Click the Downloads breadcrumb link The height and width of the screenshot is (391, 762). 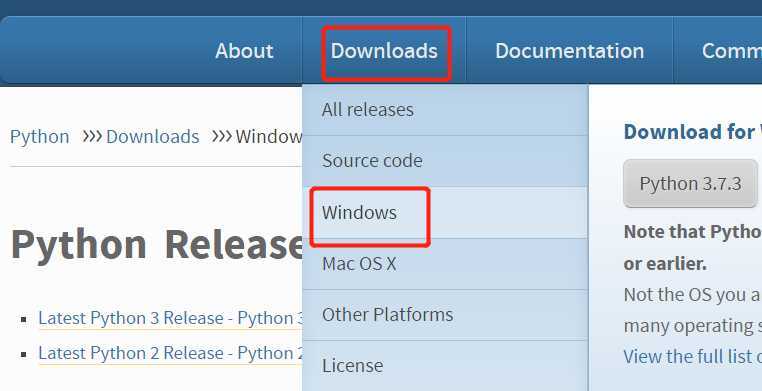pyautogui.click(x=153, y=137)
